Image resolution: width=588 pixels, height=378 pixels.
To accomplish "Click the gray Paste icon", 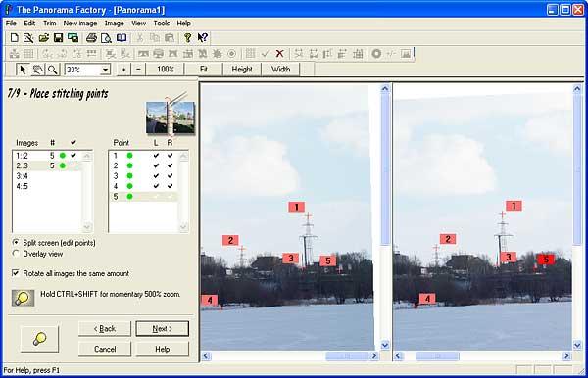I will coord(170,38).
